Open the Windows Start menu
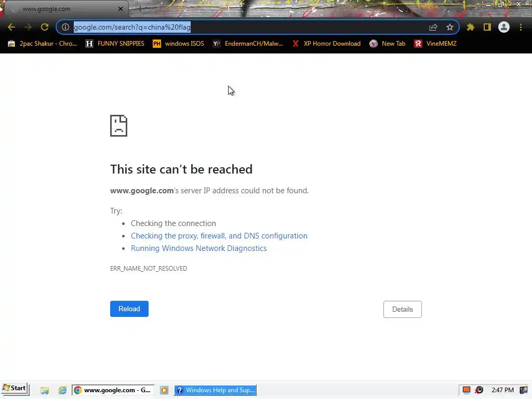This screenshot has width=532, height=399. pyautogui.click(x=15, y=389)
